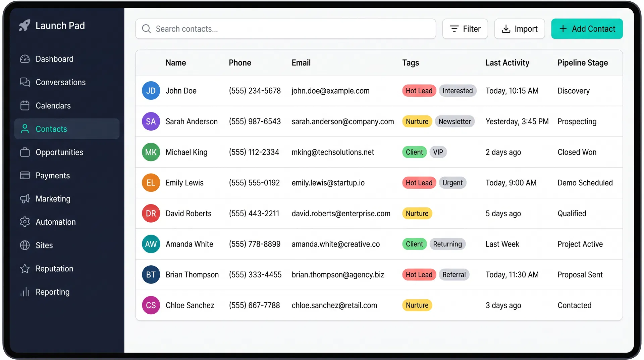Toggle the VIP tag on Michael King
This screenshot has height=360, width=644.
(x=438, y=152)
